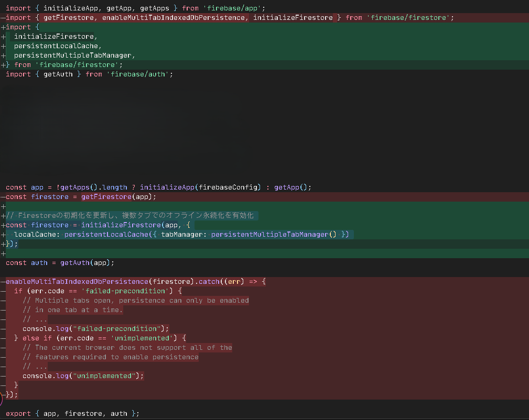
Task: Click the 'firebase/auth' import string
Action: coord(139,74)
